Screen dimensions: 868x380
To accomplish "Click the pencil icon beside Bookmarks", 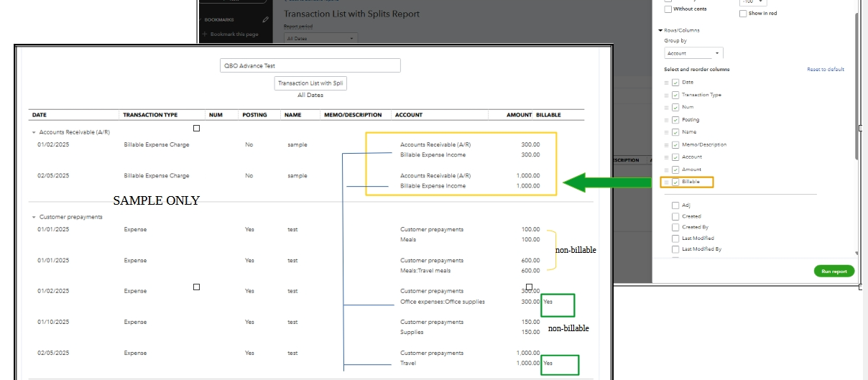I will coord(265,20).
